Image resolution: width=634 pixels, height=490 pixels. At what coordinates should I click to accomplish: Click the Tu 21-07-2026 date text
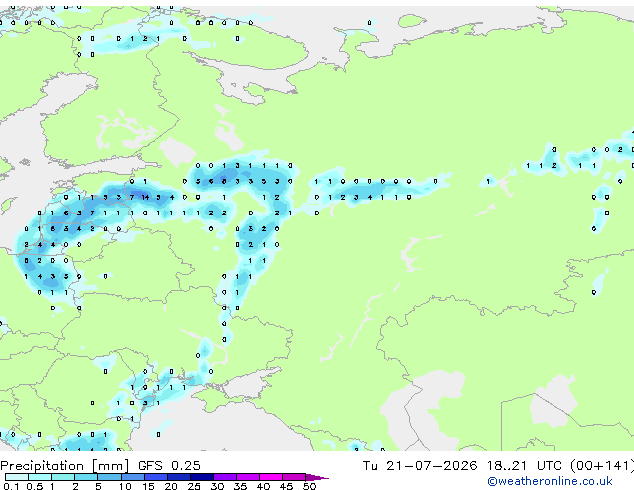click(x=420, y=466)
